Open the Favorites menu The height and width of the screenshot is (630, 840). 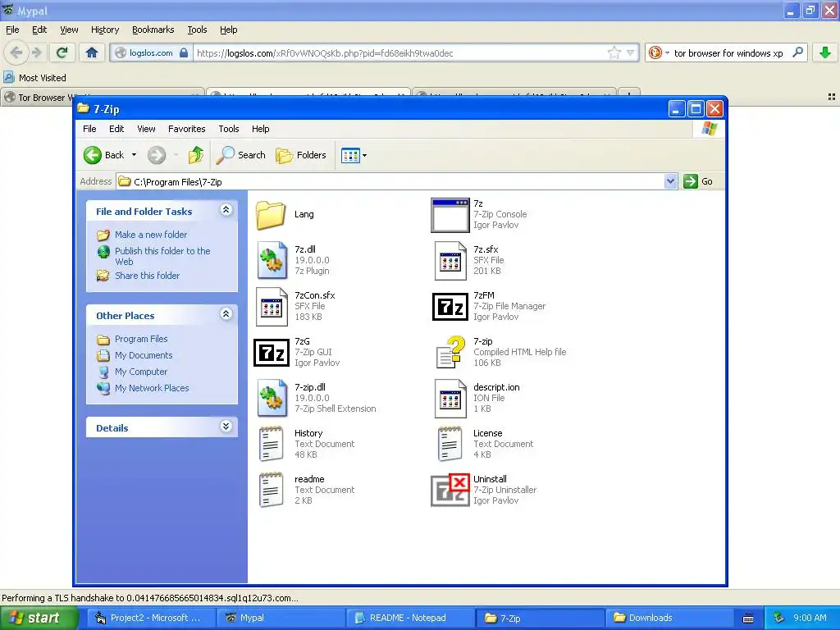[186, 129]
